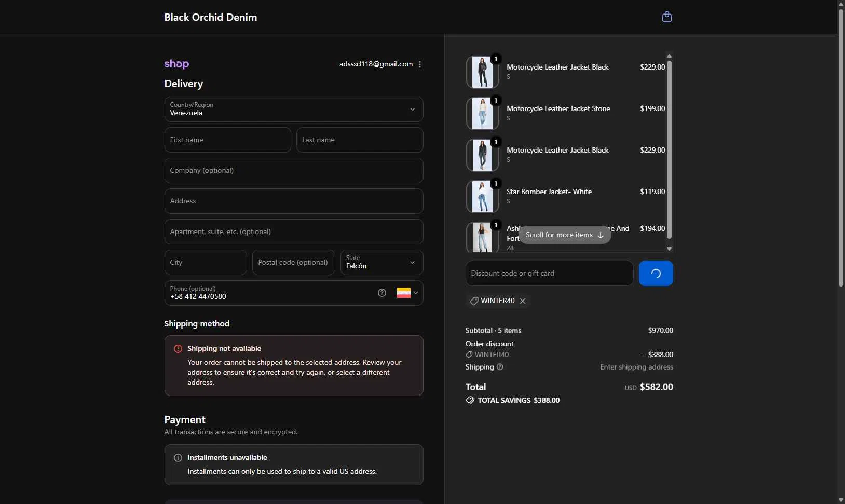Viewport: 845px width, 504px height.
Task: Open phone country flag selector
Action: click(x=407, y=293)
